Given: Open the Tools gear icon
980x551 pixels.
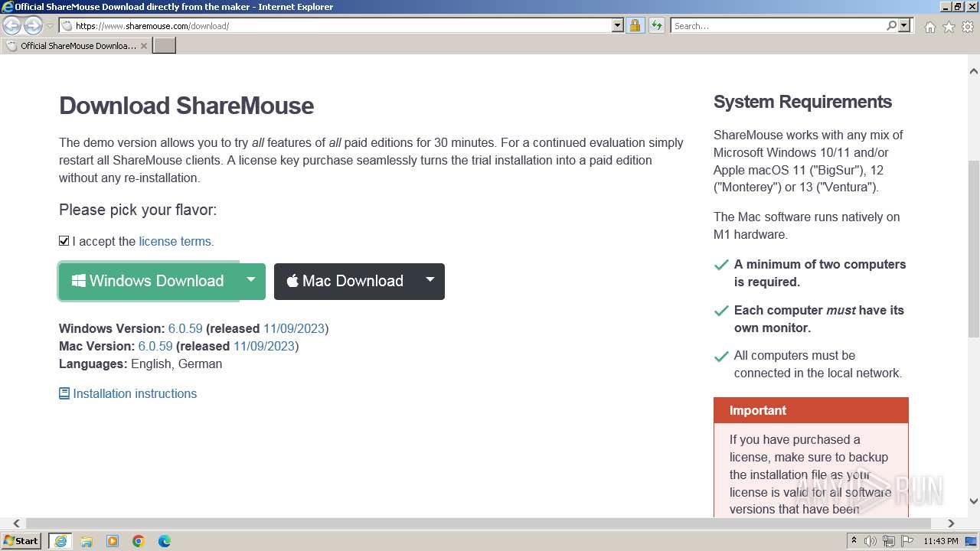Looking at the screenshot, I should (x=968, y=27).
